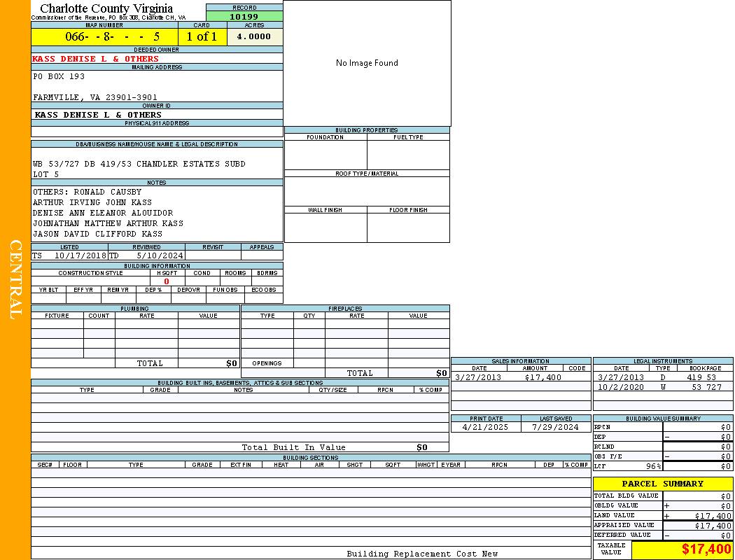
Task: Select the sale amount $17,400 in Sales Information
Action: 542,377
